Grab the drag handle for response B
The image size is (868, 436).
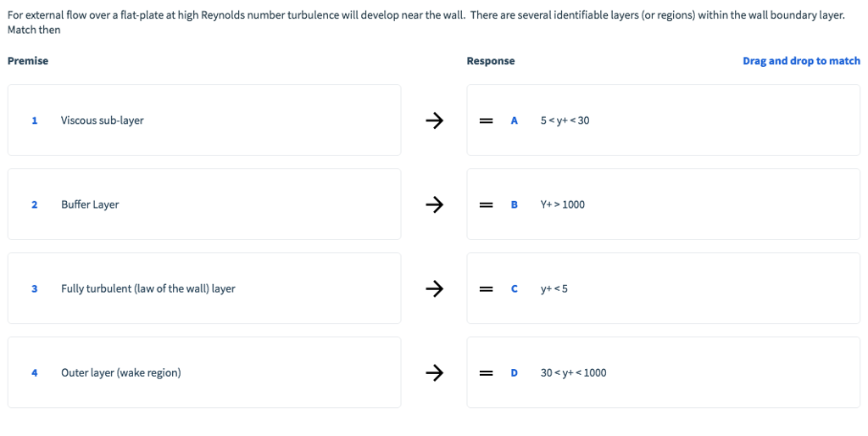[x=487, y=204]
